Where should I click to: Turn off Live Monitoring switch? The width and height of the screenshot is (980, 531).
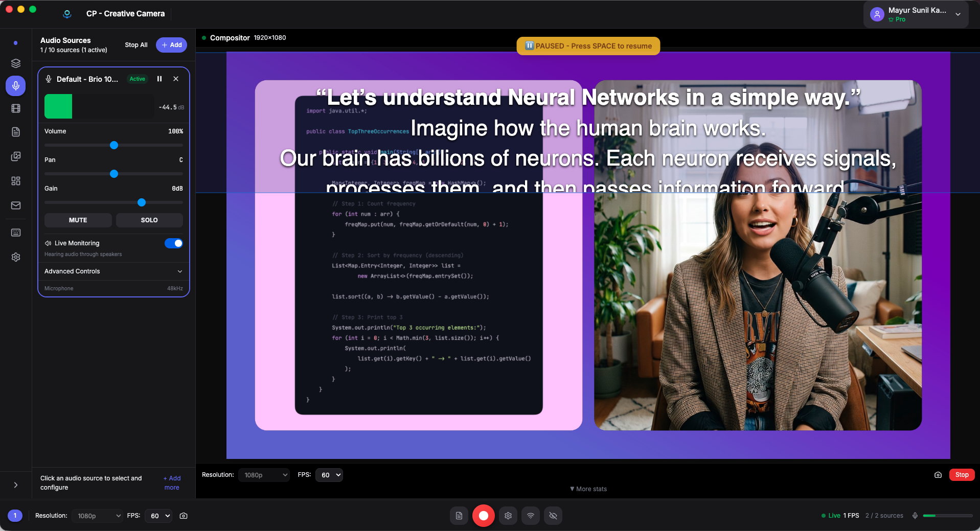[173, 243]
